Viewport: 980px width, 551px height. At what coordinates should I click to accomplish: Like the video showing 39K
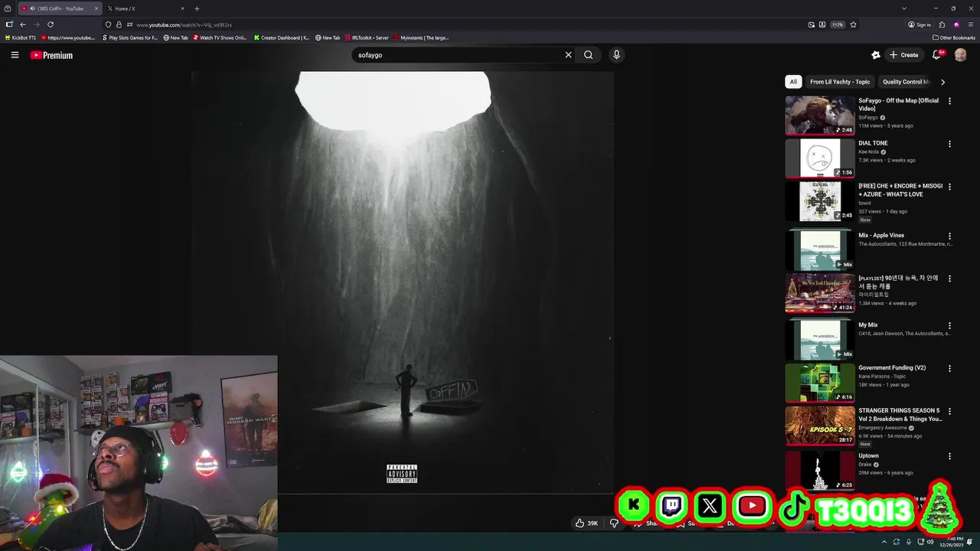coord(587,523)
